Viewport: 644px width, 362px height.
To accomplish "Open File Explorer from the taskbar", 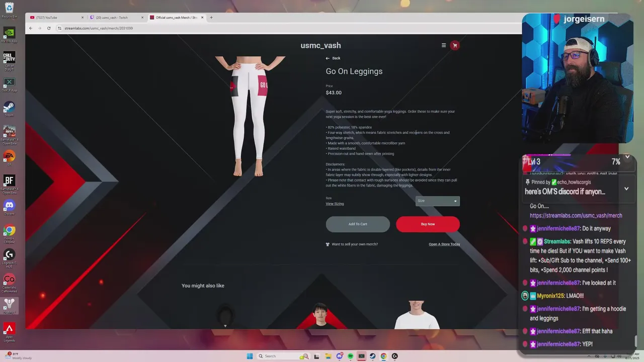I will (328, 356).
